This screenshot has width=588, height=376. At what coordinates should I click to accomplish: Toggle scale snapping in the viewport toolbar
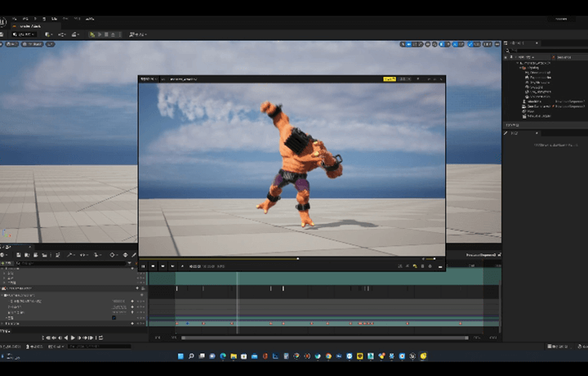point(470,44)
